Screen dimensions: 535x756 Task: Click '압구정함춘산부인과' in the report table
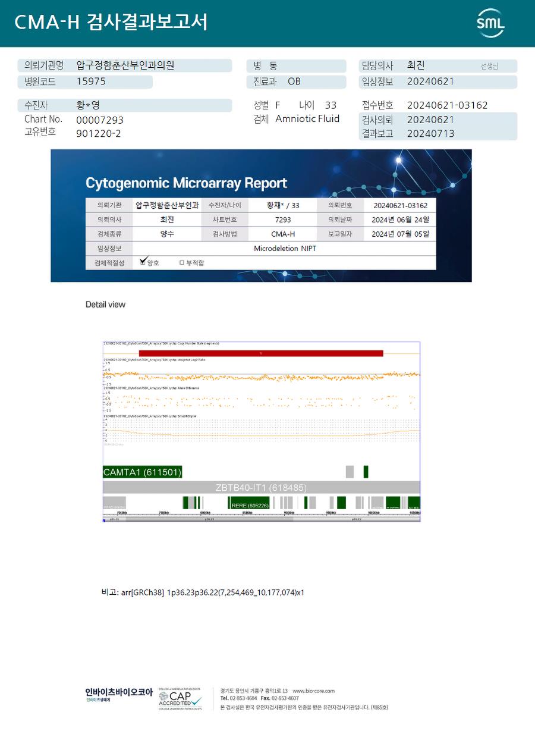167,205
